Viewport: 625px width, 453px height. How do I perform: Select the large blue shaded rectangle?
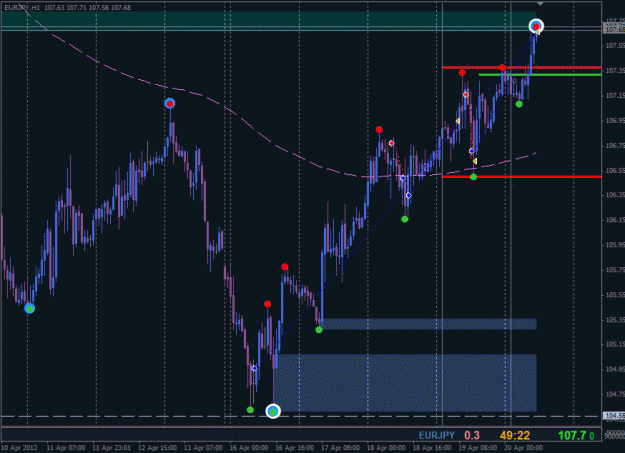coord(405,383)
